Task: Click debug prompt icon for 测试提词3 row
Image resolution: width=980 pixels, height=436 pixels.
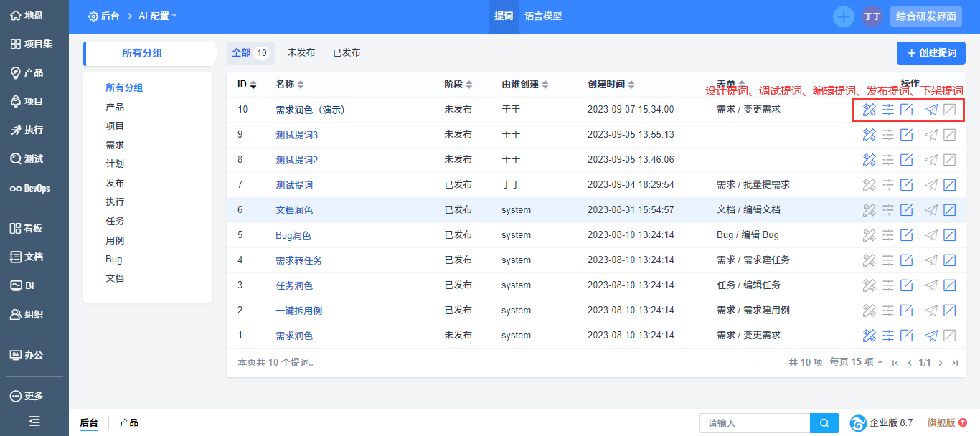Action: pos(888,135)
